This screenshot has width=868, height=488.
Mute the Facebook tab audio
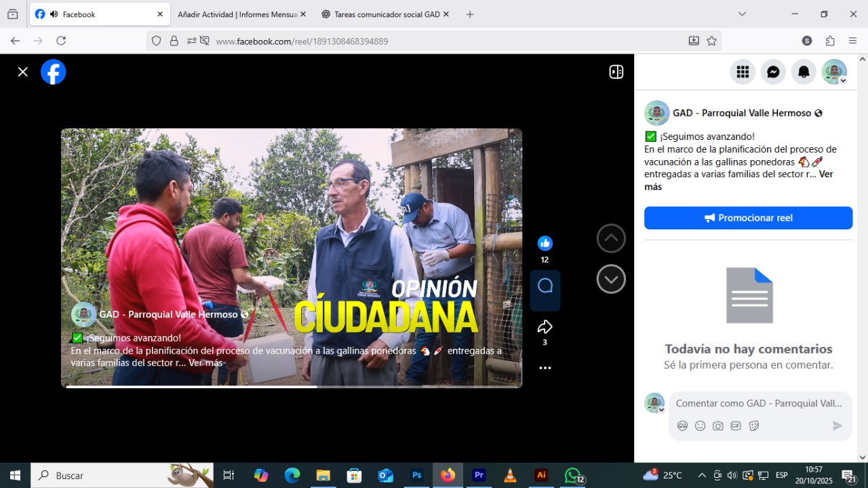tap(54, 14)
